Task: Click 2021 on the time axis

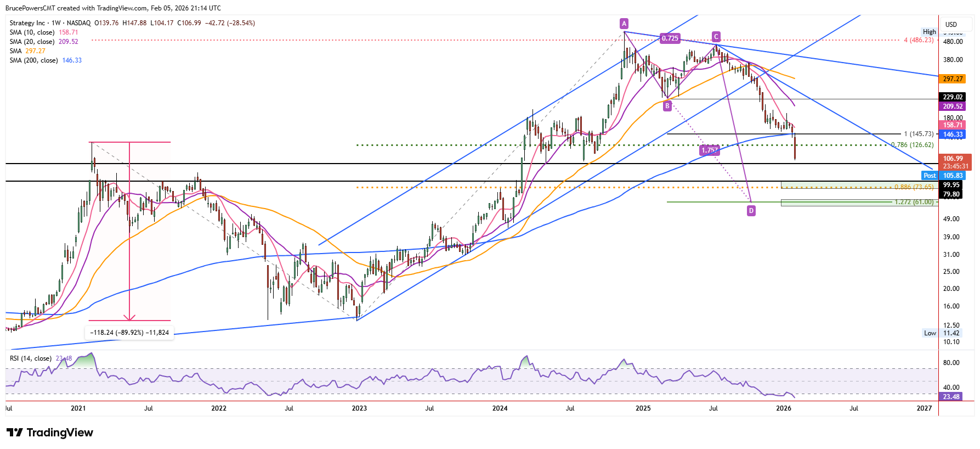Action: 78,408
